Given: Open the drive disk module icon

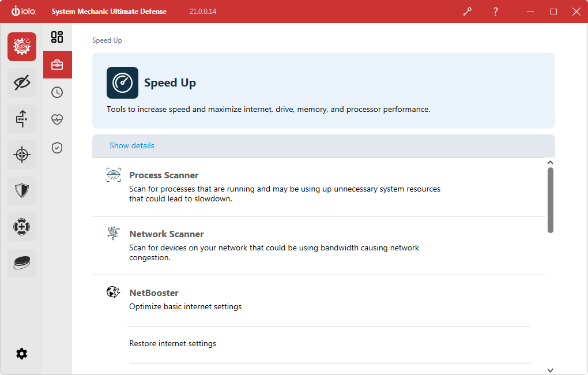Looking at the screenshot, I should coord(22,263).
